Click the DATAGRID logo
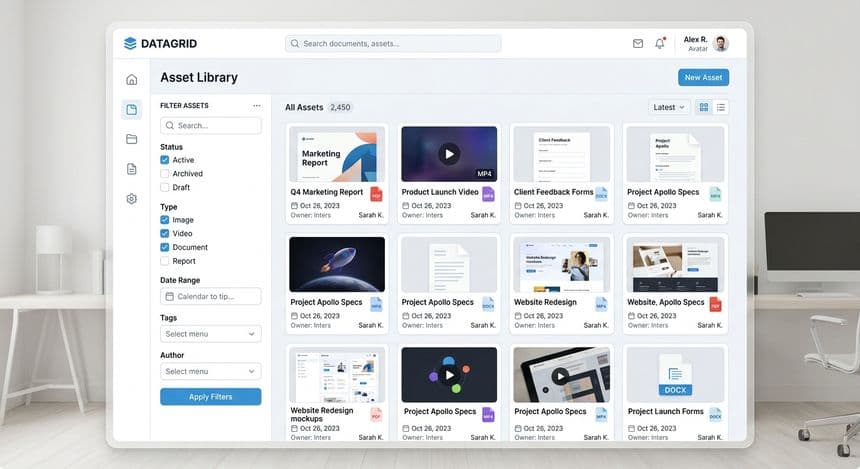Screen dimensions: 860x469 pyautogui.click(x=160, y=43)
